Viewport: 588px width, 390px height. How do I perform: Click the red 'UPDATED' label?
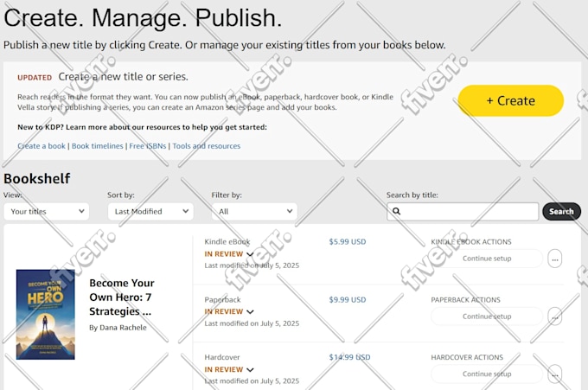pos(35,78)
